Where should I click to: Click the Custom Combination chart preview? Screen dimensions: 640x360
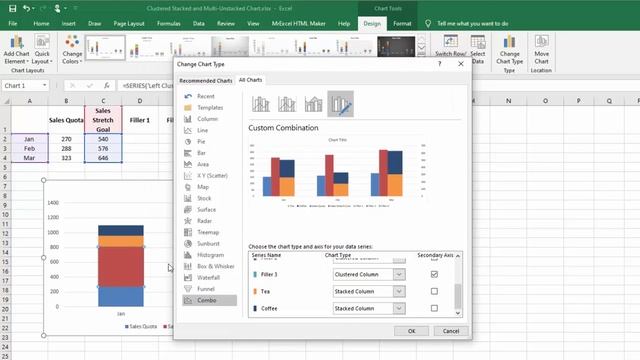338,173
